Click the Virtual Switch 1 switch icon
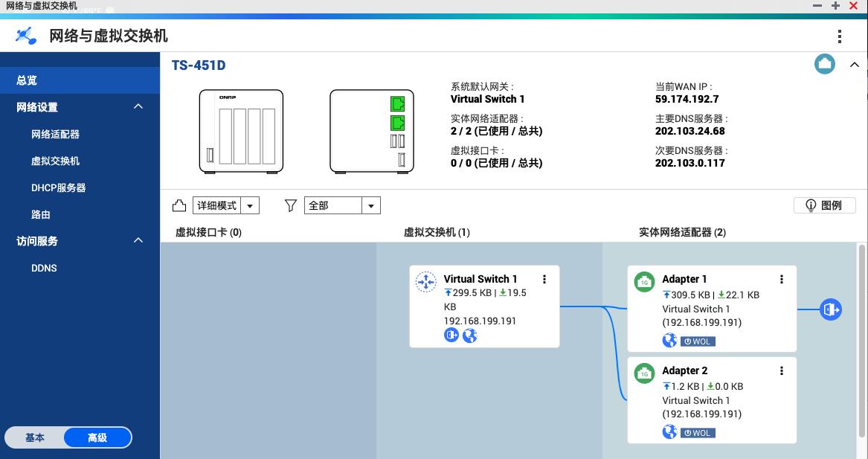Image resolution: width=868 pixels, height=459 pixels. 425,281
